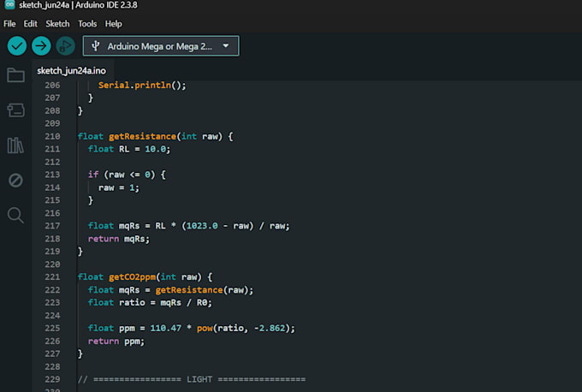Open the Edit menu
The width and height of the screenshot is (582, 392).
31,24
